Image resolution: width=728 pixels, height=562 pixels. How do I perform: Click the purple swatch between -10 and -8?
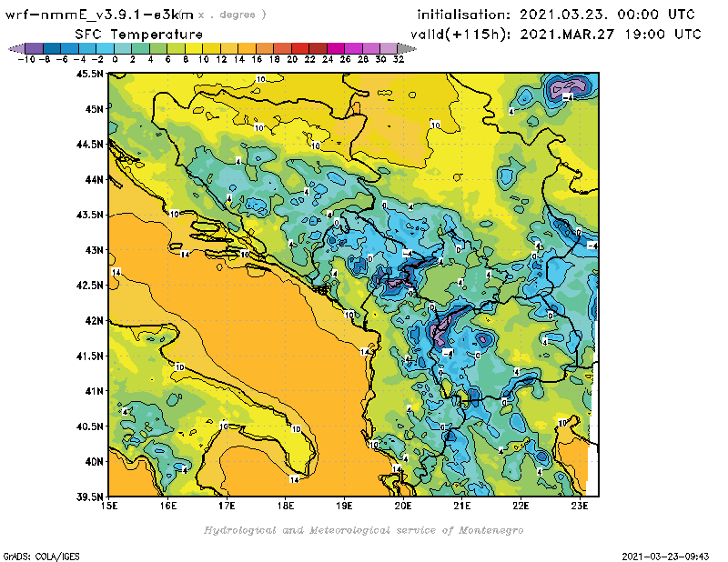point(34,47)
